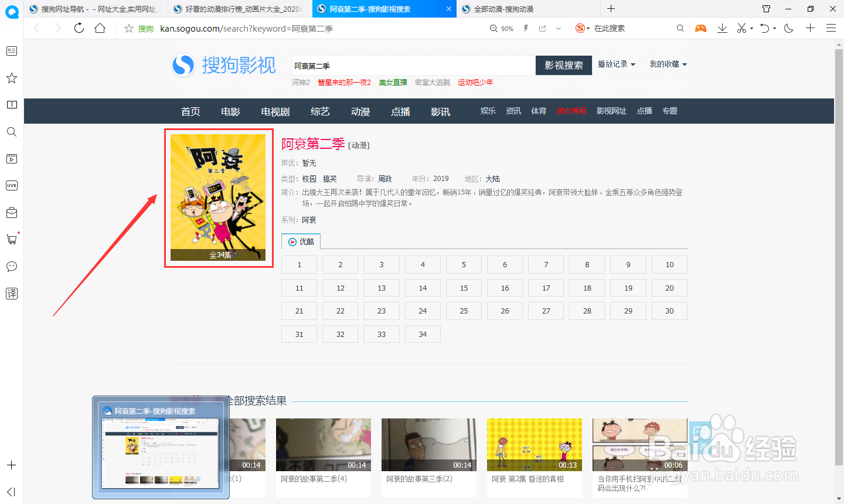Click the scissors screenshot tool
Screen dimensions: 844x504
[742, 28]
